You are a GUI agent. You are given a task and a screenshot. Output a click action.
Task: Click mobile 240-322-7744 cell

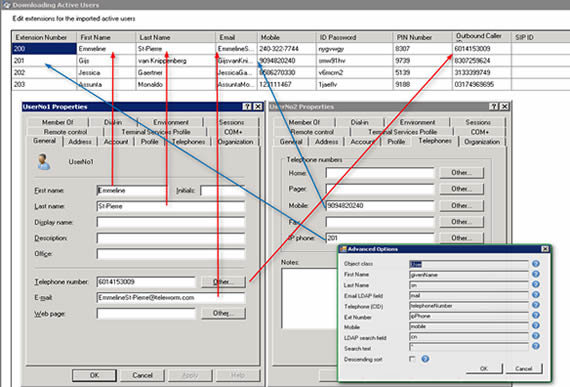(x=286, y=49)
